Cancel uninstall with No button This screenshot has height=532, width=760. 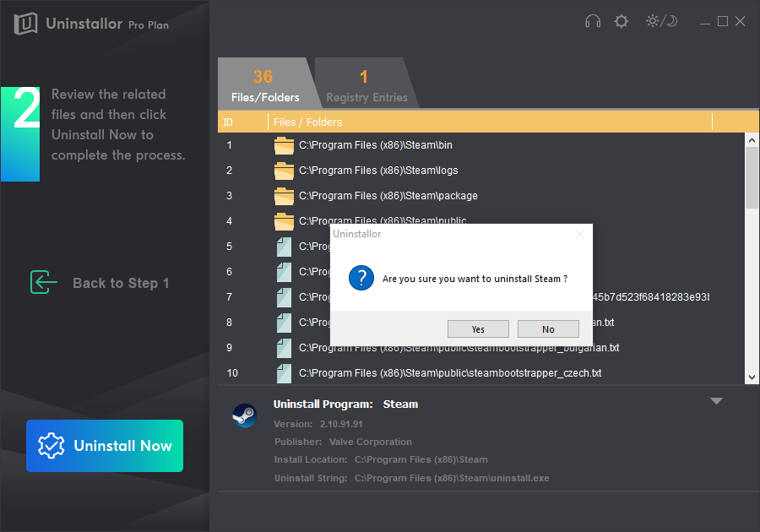click(x=548, y=329)
